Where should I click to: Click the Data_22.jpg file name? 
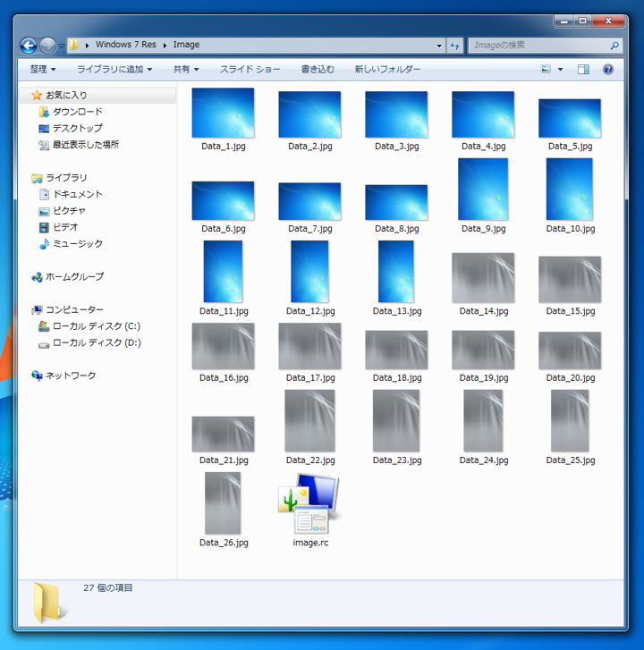(310, 460)
